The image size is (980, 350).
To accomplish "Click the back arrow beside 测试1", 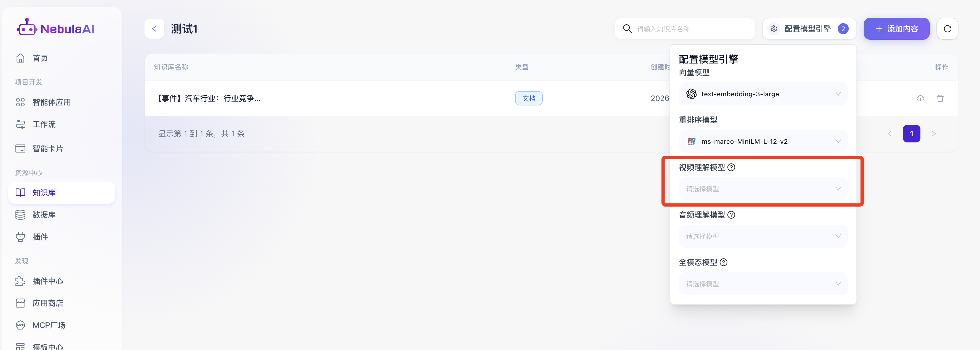I will point(154,28).
